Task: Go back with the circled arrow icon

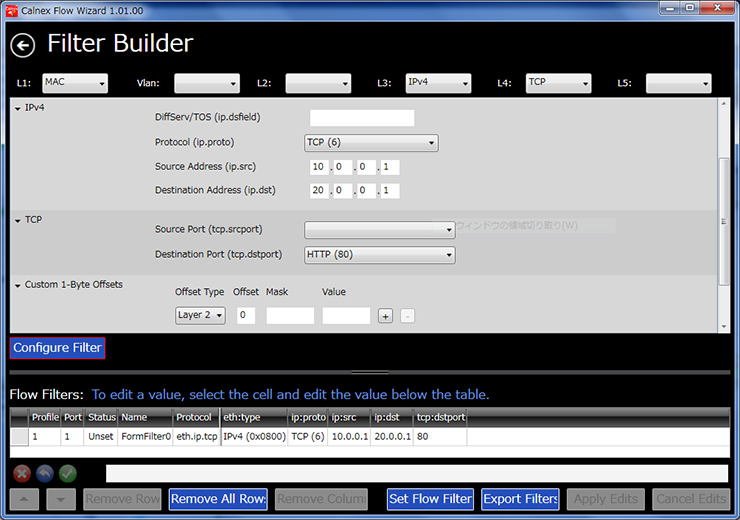Action: [x=23, y=46]
